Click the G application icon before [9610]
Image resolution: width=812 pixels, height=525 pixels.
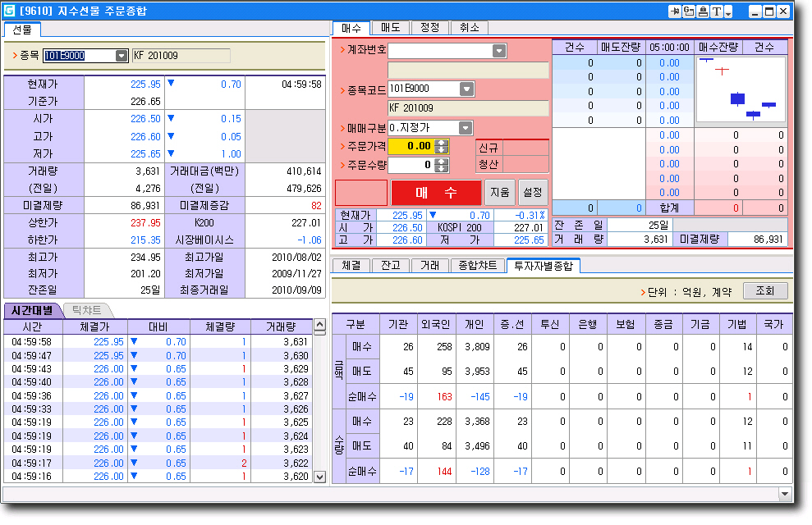pyautogui.click(x=9, y=11)
